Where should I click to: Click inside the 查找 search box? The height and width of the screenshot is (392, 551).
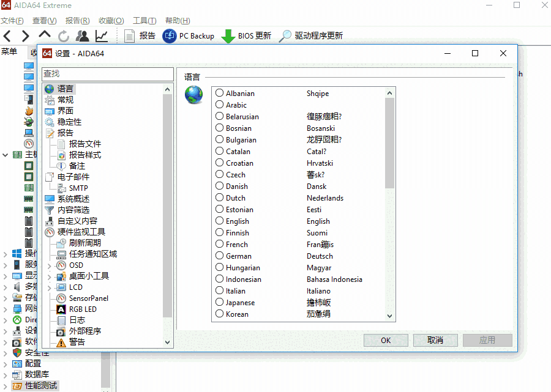108,73
